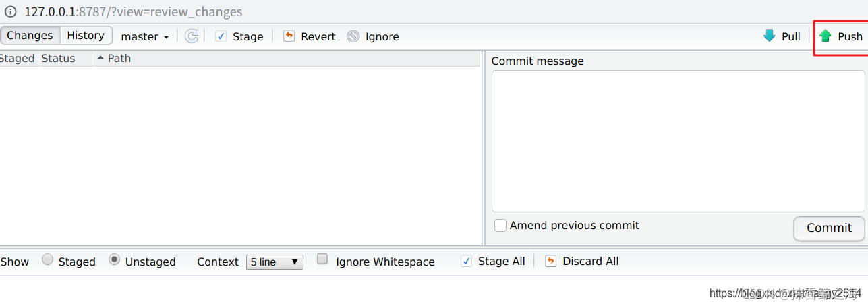Viewport: 868px width, 306px height.
Task: Click inside the Commit message text area
Action: click(x=678, y=142)
